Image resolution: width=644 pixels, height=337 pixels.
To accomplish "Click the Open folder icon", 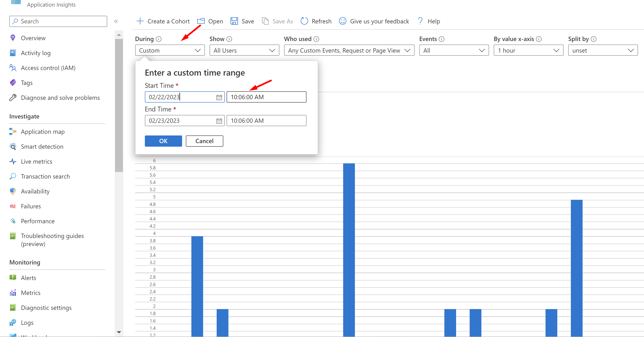I will pyautogui.click(x=201, y=21).
